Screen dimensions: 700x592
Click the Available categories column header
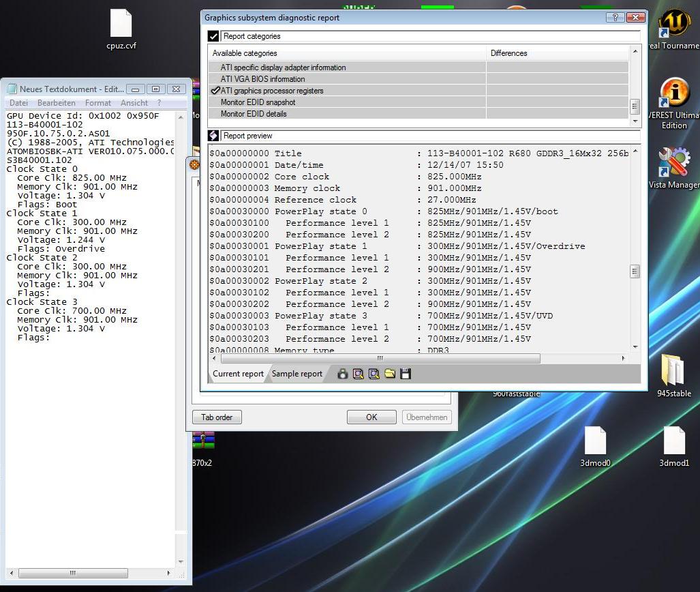[x=347, y=53]
